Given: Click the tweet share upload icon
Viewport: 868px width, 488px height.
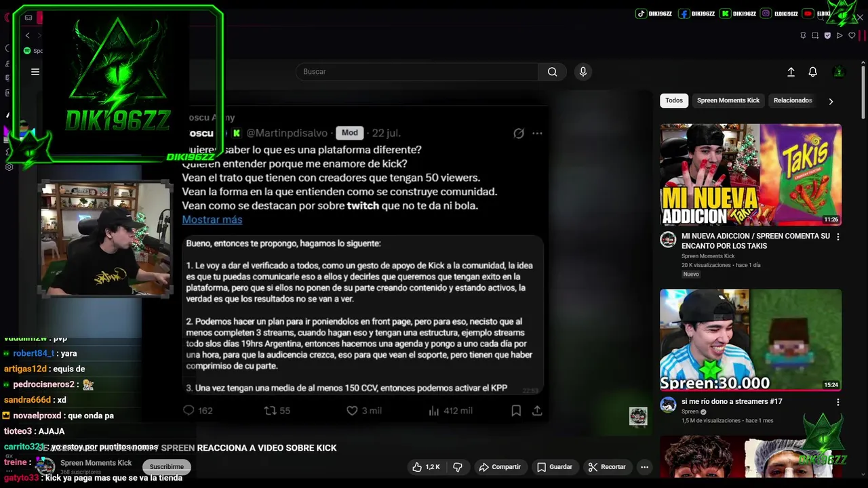Looking at the screenshot, I should click(537, 410).
